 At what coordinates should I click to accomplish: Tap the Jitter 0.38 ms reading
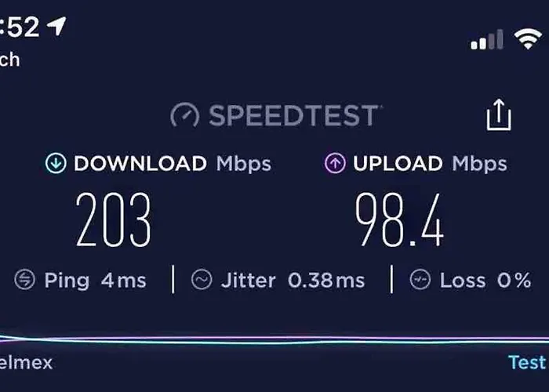coord(293,281)
